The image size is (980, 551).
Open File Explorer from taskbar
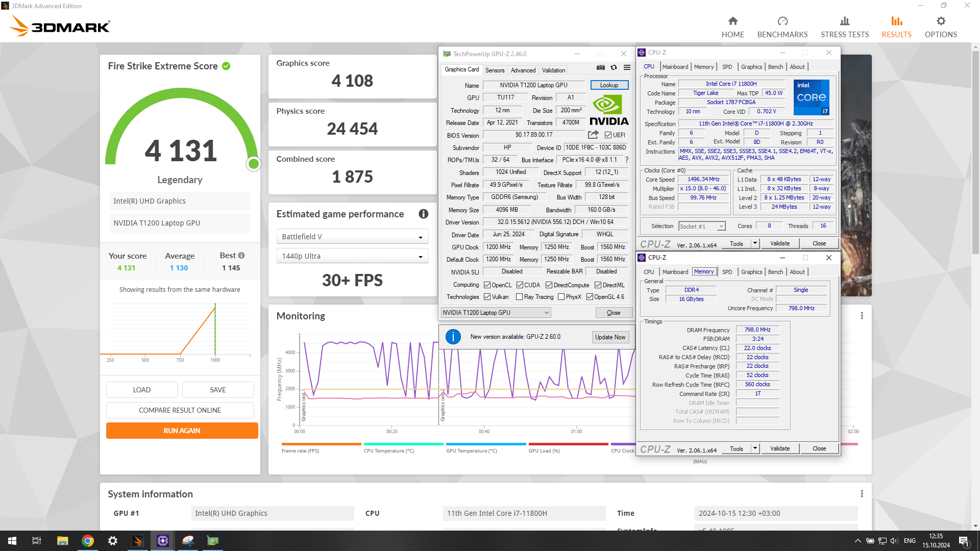point(62,541)
